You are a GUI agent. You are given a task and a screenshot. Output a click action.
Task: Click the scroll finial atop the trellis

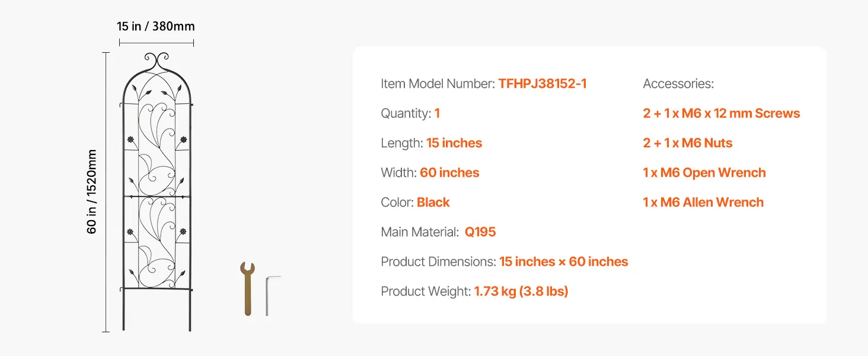(157, 61)
